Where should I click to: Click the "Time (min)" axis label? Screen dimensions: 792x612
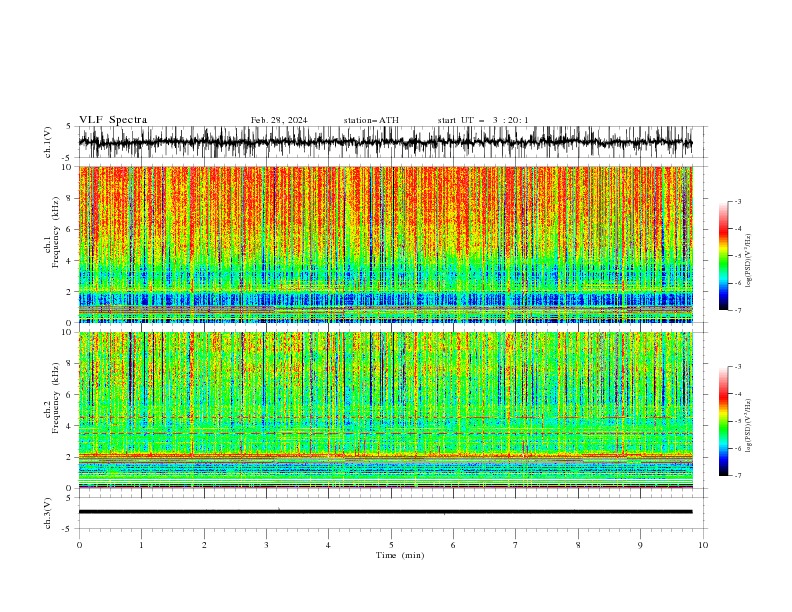coord(400,555)
